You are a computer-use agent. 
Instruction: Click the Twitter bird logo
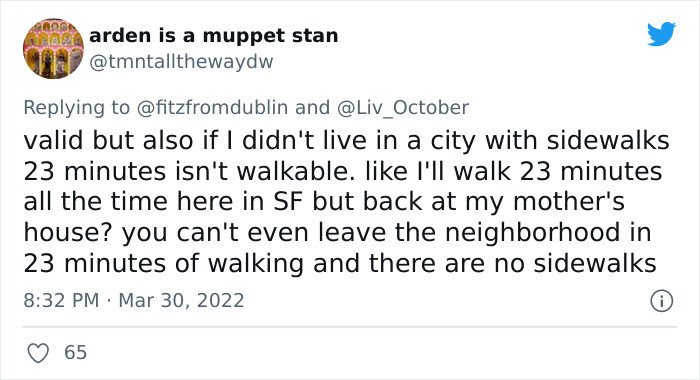coord(662,33)
